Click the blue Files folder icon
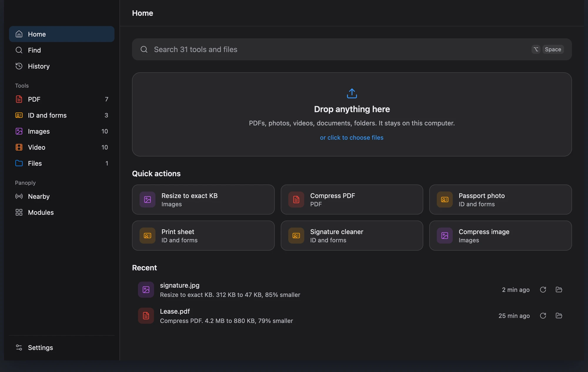This screenshot has width=588, height=372. pos(19,163)
